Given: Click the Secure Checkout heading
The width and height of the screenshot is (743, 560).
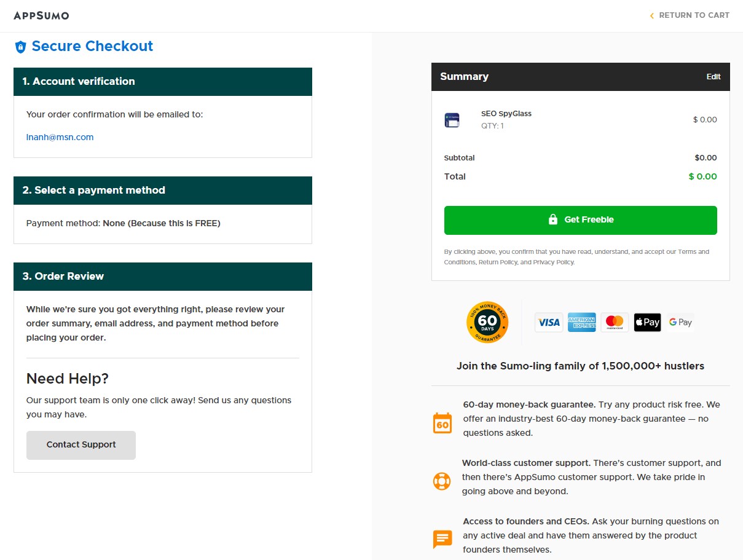Looking at the screenshot, I should [x=92, y=47].
